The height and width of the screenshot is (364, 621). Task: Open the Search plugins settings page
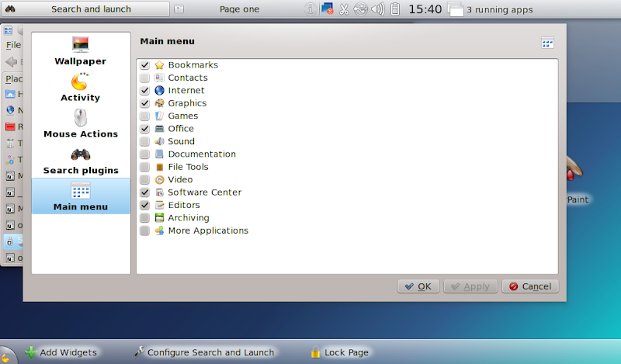click(x=81, y=160)
